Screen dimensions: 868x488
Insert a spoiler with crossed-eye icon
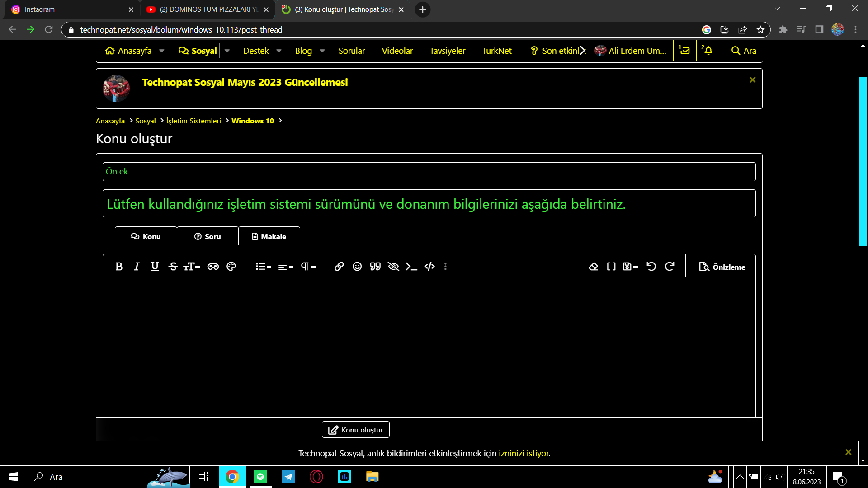click(393, 267)
